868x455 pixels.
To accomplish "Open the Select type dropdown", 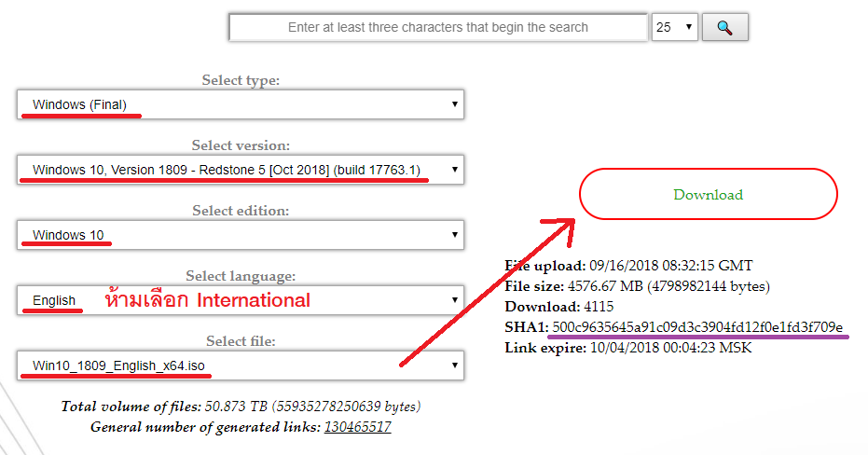I will [x=241, y=104].
